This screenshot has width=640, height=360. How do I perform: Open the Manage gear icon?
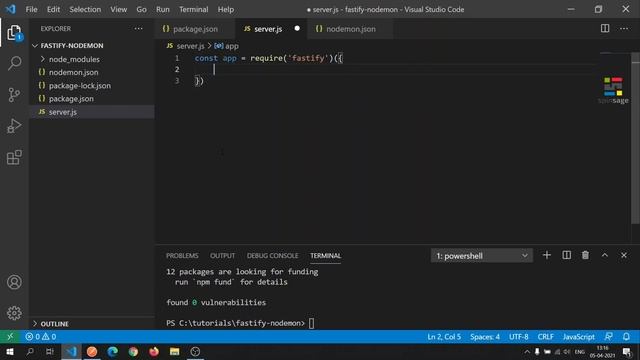tap(14, 313)
